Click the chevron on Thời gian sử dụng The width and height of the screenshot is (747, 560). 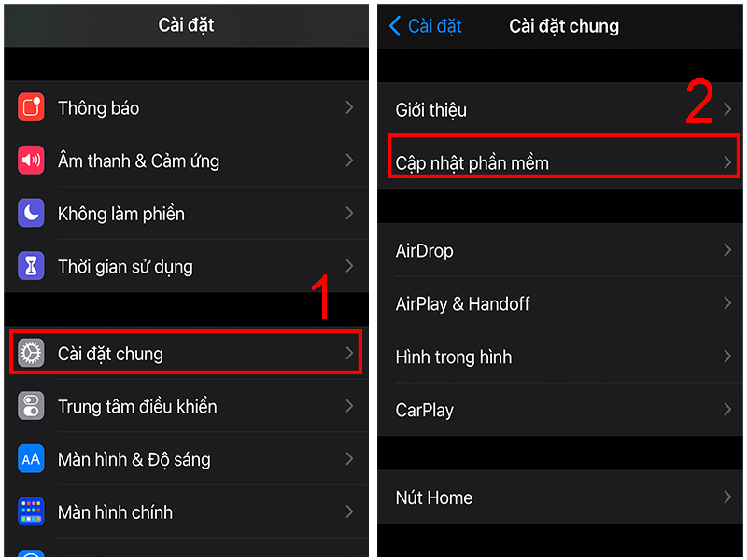point(349,266)
